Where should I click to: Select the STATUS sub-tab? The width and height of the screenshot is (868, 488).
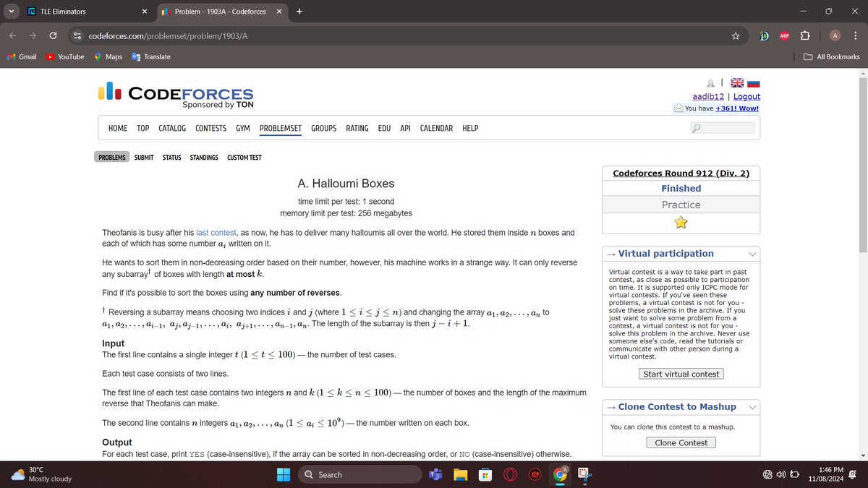point(172,157)
